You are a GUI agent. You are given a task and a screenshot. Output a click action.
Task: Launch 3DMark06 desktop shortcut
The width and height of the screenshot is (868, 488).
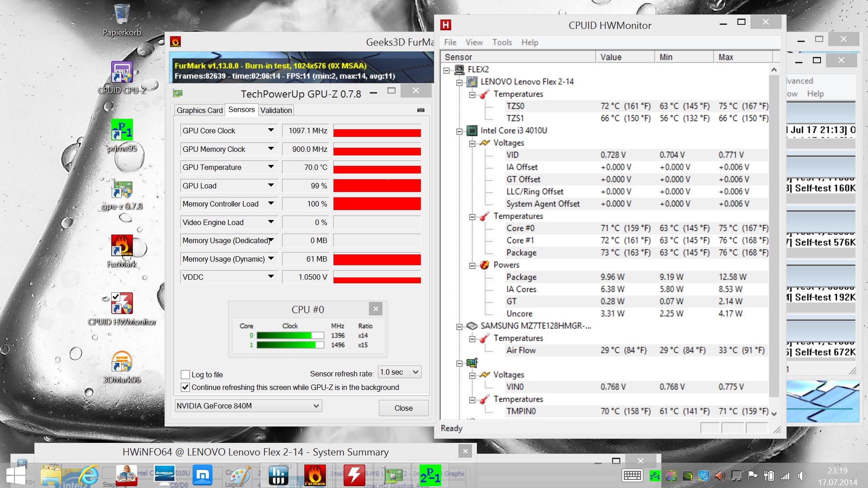coord(122,367)
